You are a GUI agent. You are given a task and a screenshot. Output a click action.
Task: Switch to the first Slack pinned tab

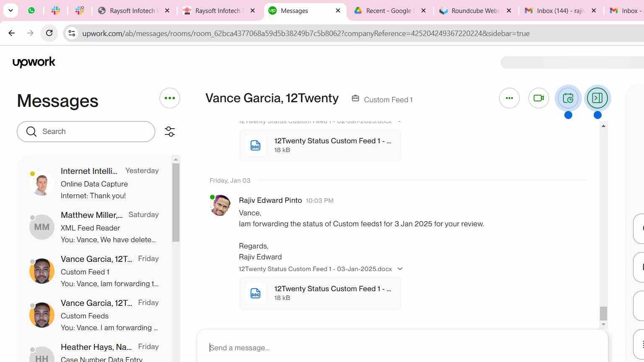55,10
